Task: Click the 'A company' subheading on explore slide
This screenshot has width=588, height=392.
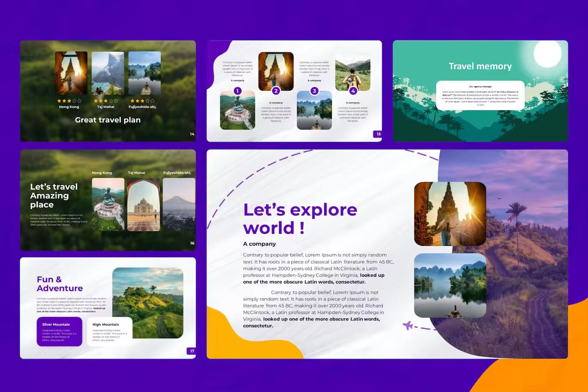Action: tap(259, 244)
